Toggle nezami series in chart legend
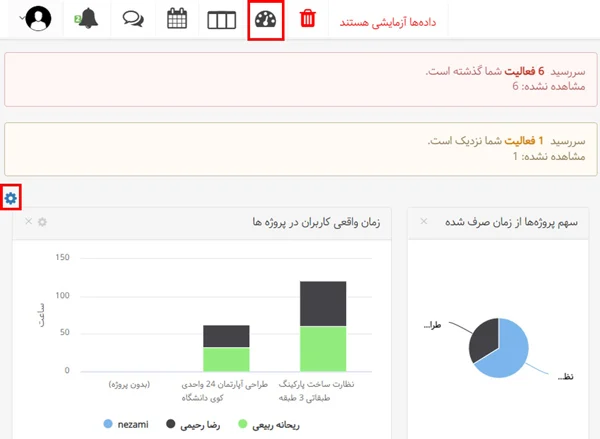Image resolution: width=600 pixels, height=439 pixels. (x=126, y=425)
